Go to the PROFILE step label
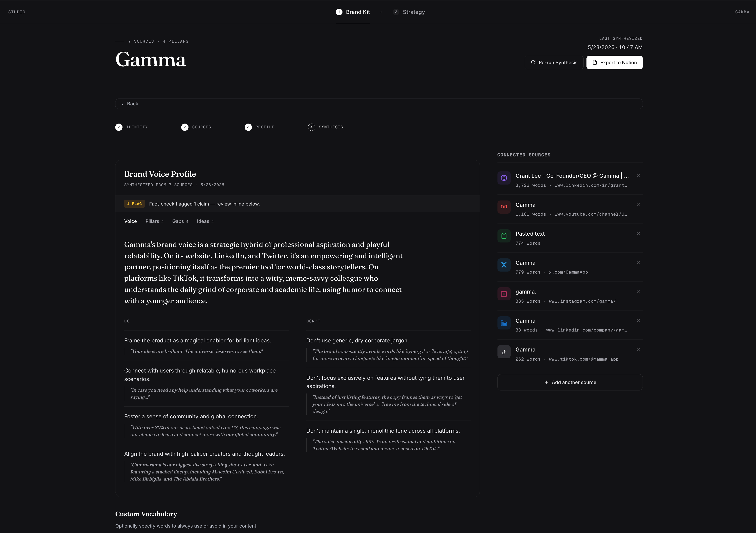The image size is (756, 533). [x=265, y=127]
